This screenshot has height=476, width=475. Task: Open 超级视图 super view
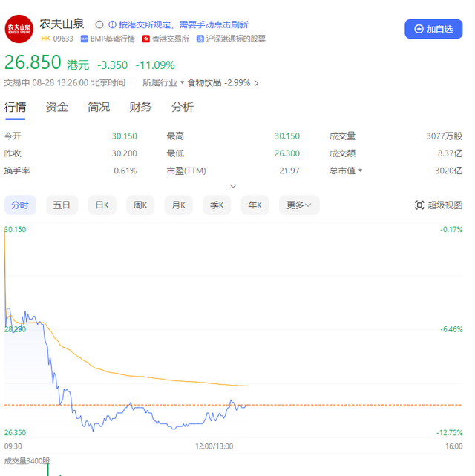click(439, 205)
